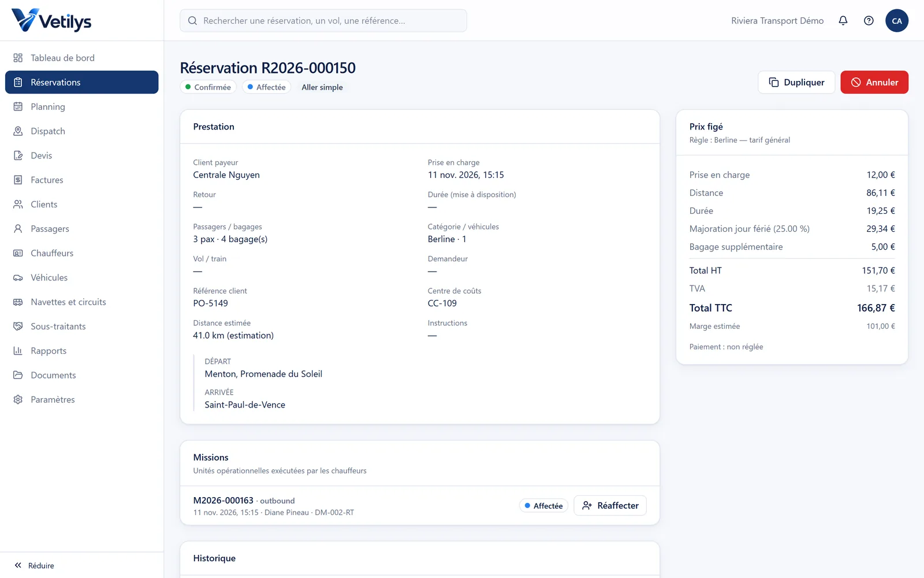The image size is (924, 578).
Task: Click the Dispatch map pin icon
Action: click(18, 131)
